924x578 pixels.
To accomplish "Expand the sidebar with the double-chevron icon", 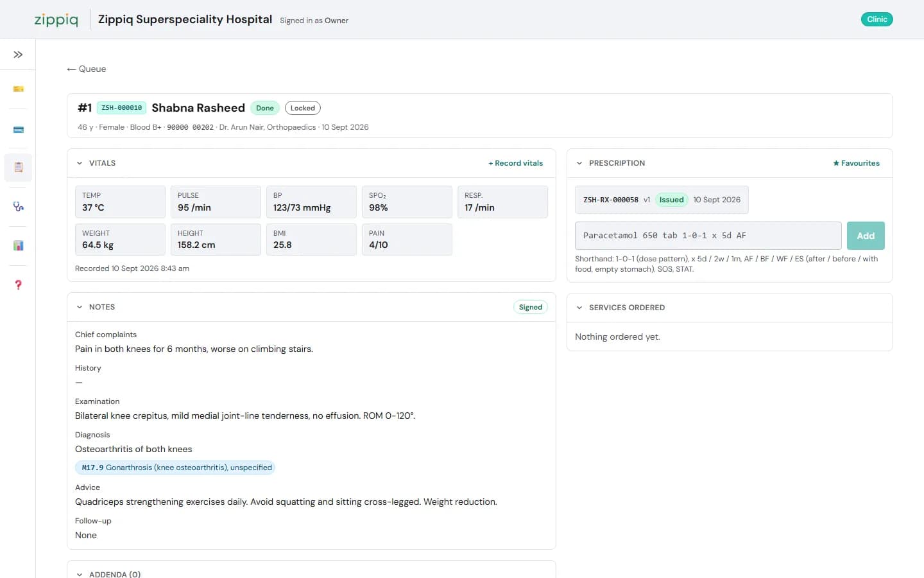I will (x=18, y=55).
